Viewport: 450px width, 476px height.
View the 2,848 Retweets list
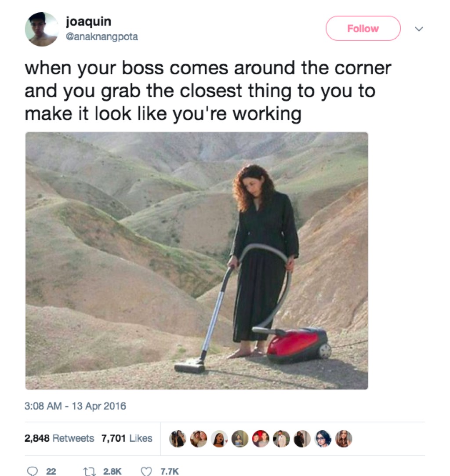[59, 438]
